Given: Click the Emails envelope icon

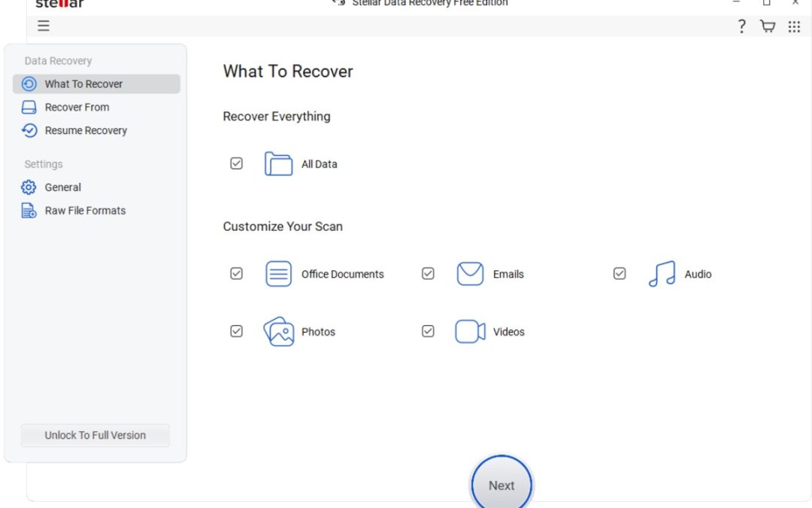Looking at the screenshot, I should (x=470, y=274).
